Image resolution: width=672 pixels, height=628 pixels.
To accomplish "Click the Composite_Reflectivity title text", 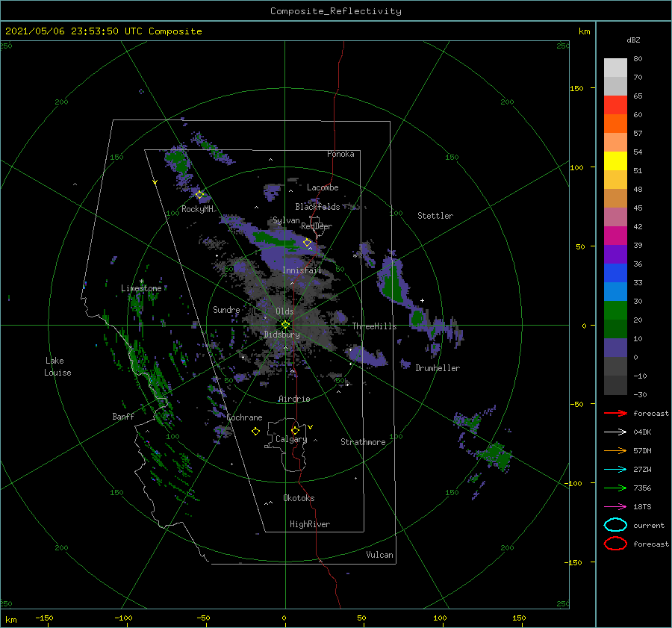I will coord(336,11).
